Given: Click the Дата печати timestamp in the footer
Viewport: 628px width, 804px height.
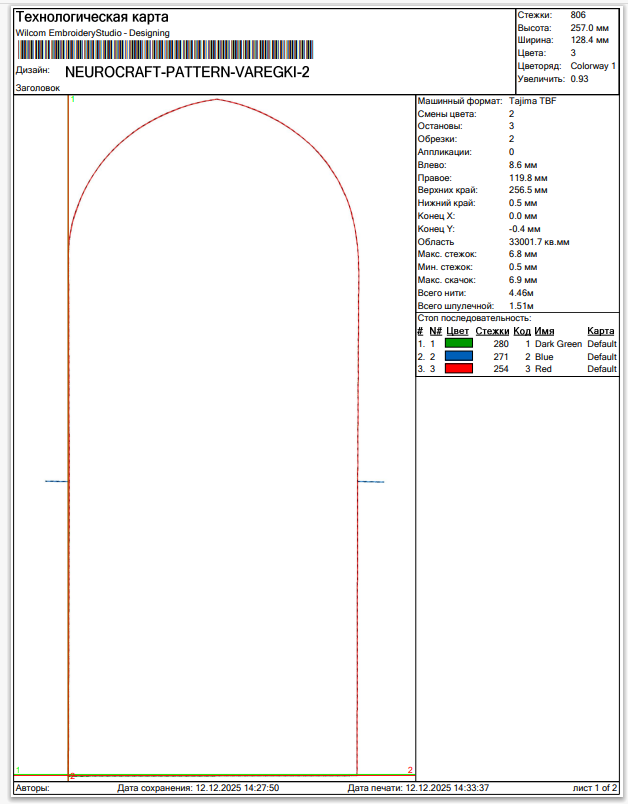Looking at the screenshot, I should coord(417,788).
